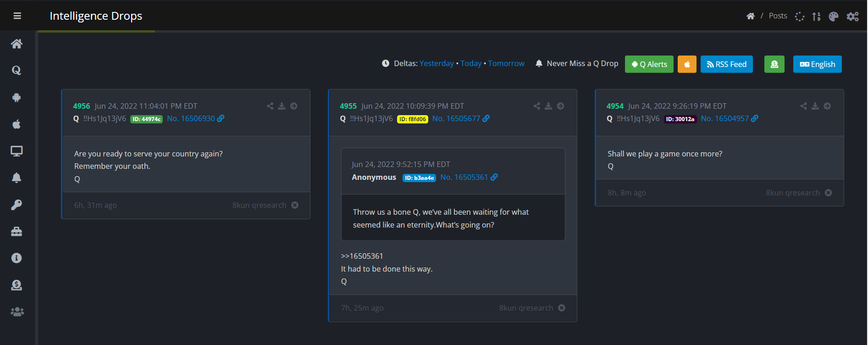Screen dimensions: 868x345
Task: Open the bell notifications icon in the sidebar
Action: [x=17, y=178]
